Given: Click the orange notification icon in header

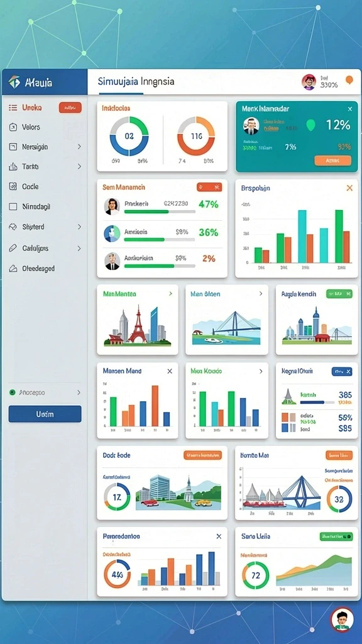Looking at the screenshot, I should 349,80.
